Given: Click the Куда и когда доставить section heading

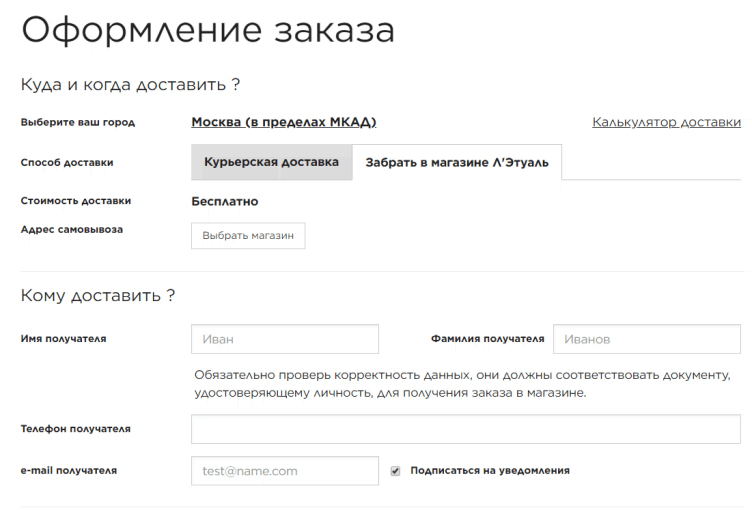Looking at the screenshot, I should tap(130, 85).
